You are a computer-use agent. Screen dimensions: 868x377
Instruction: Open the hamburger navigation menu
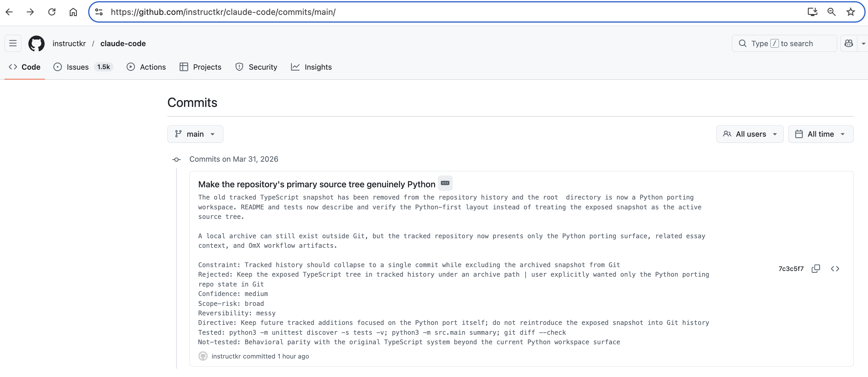pos(13,43)
